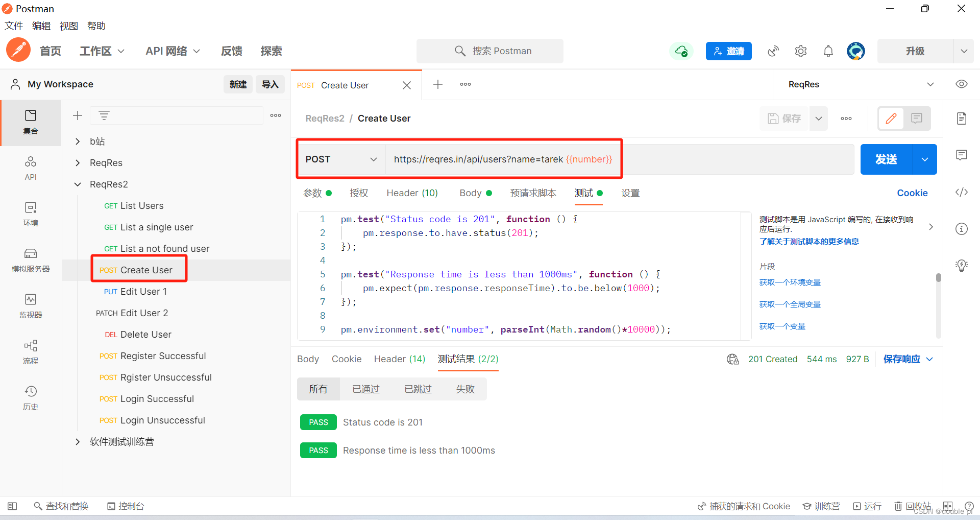The height and width of the screenshot is (520, 980).
Task: Open the Monitors (监视器) panel
Action: [x=31, y=306]
